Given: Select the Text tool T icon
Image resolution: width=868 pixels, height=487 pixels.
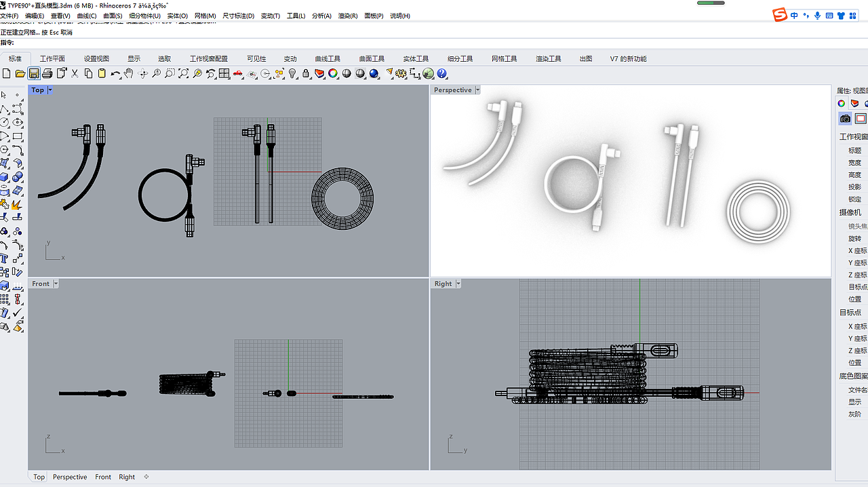Looking at the screenshot, I should pyautogui.click(x=4, y=258).
